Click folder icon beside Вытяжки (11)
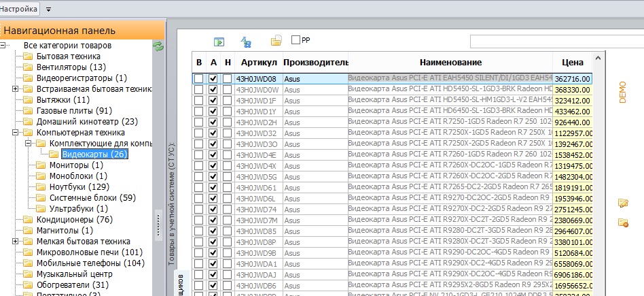The image size is (644, 296). click(28, 100)
